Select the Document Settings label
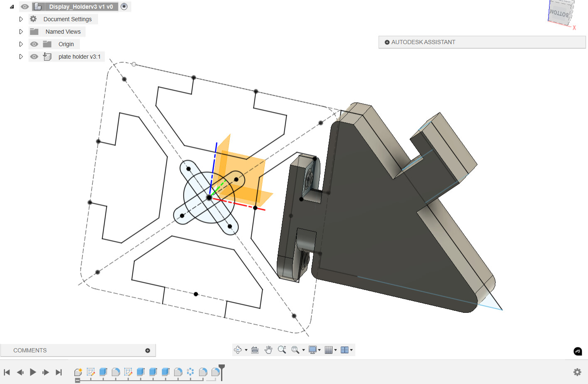The image size is (588, 384). click(68, 19)
